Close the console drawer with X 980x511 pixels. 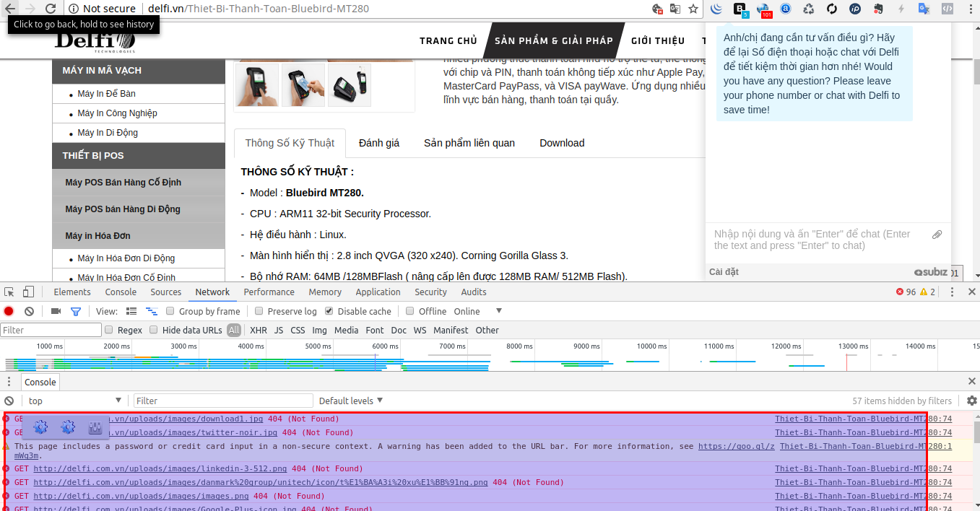[971, 381]
